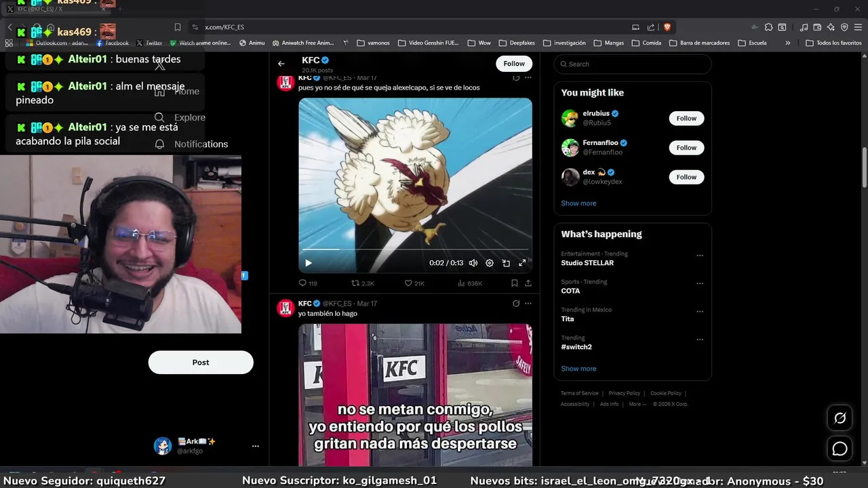The width and height of the screenshot is (868, 488).
Task: Open Brave Wallet icon in toolbar
Action: point(818,27)
